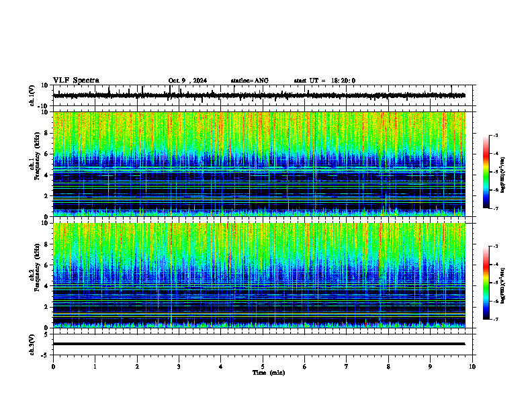Image resolution: width=532 pixels, height=411 pixels.
Task: Click time-axis tick label "4" at the bottom
Action: [x=221, y=367]
